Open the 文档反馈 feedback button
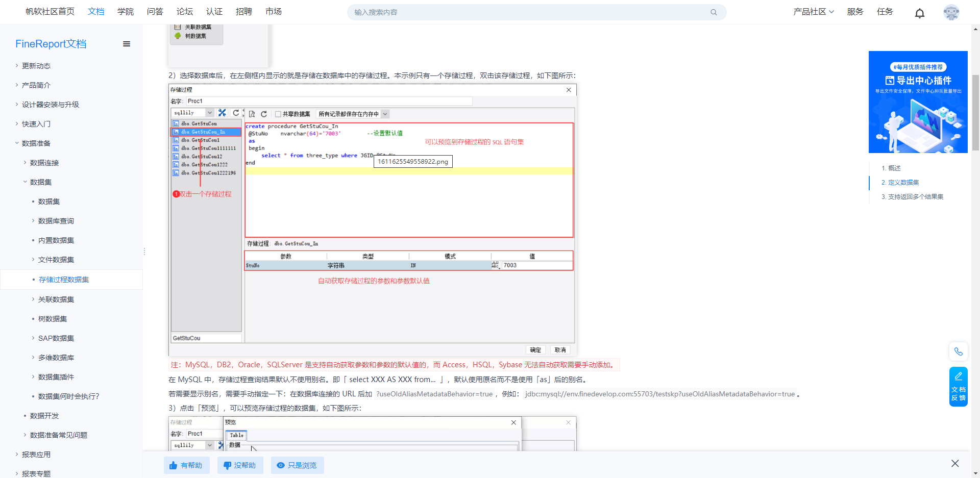This screenshot has width=980, height=478. pos(959,387)
